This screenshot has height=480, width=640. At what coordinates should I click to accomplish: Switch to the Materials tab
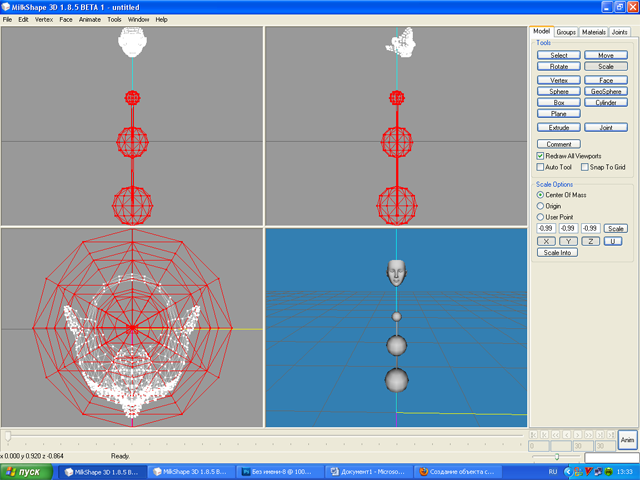pyautogui.click(x=594, y=32)
